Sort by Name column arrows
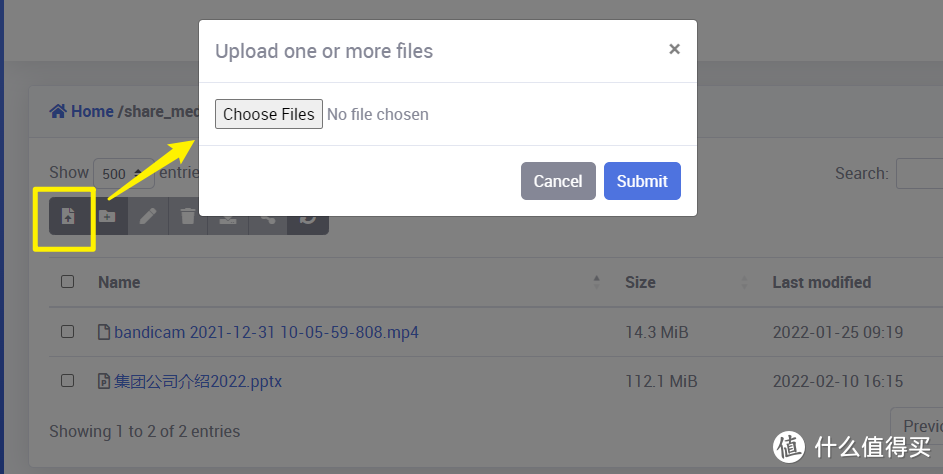943x474 pixels. (597, 282)
